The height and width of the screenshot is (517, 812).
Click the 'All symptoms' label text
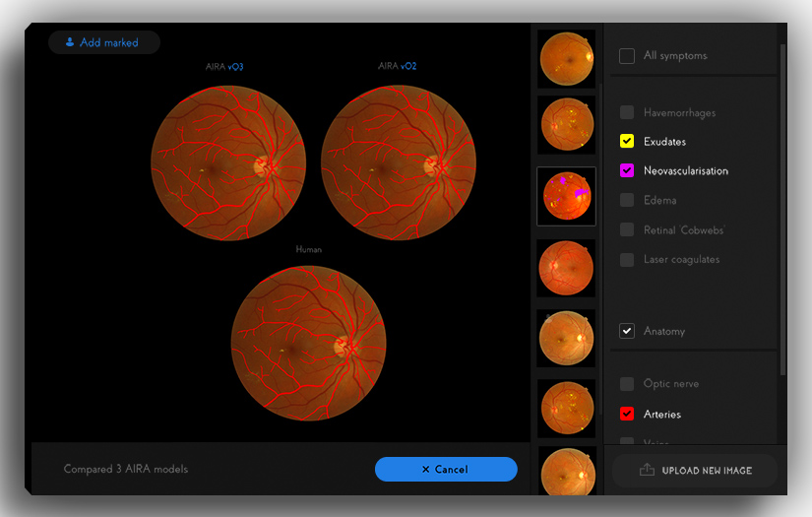(675, 56)
